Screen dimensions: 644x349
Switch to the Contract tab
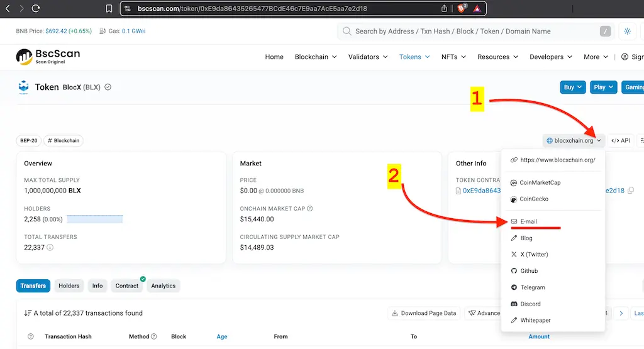tap(127, 285)
